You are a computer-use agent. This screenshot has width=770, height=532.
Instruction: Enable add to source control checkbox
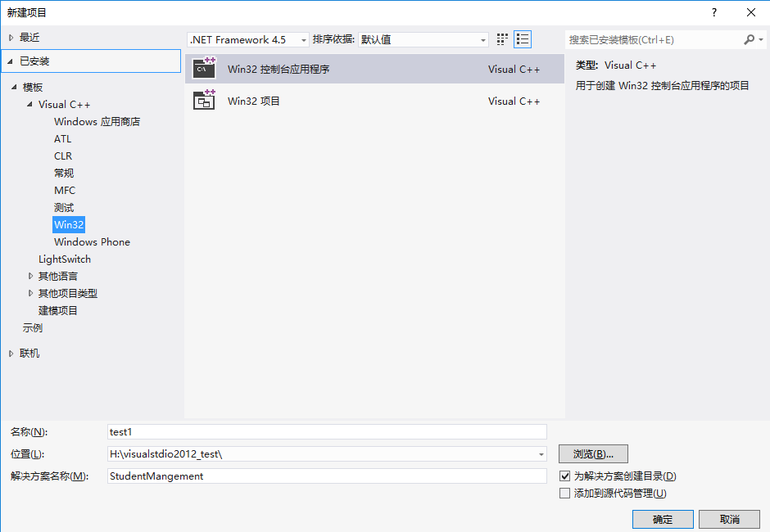pyautogui.click(x=564, y=493)
